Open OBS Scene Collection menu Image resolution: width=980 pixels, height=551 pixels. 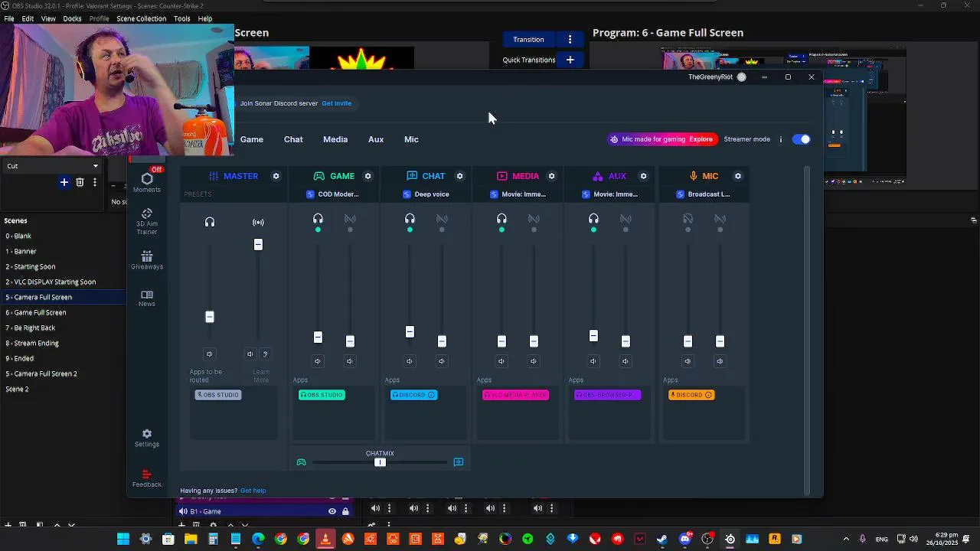pyautogui.click(x=141, y=18)
